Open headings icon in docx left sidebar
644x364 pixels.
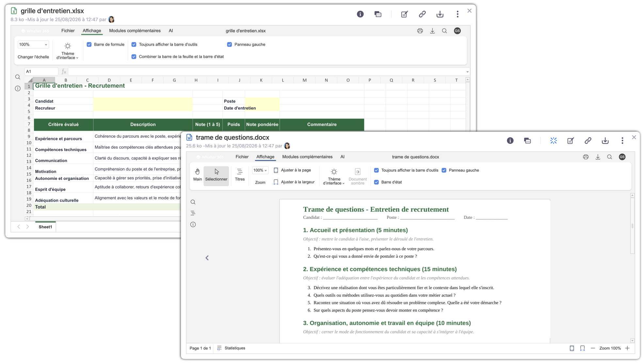tap(193, 213)
